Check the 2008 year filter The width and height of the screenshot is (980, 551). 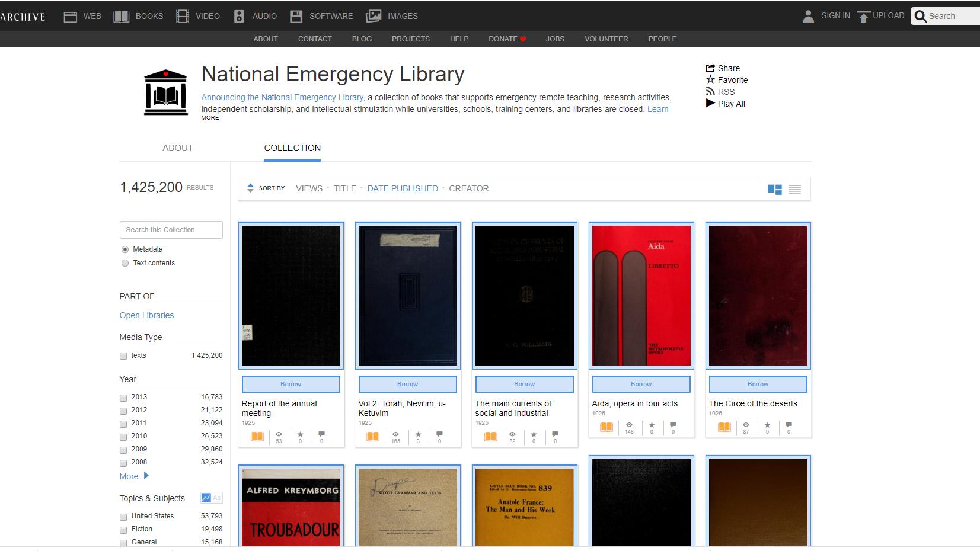click(123, 463)
